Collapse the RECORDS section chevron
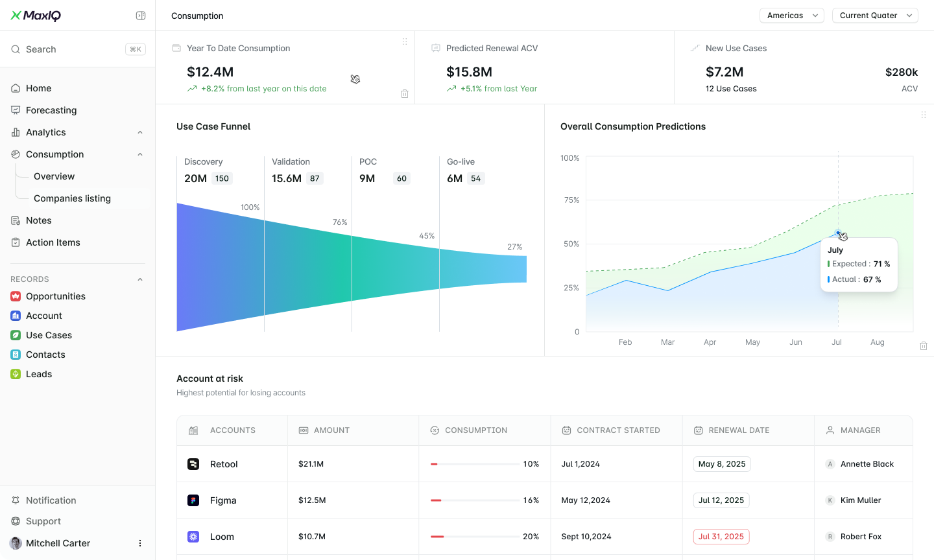Viewport: 934px width, 560px height. [139, 279]
